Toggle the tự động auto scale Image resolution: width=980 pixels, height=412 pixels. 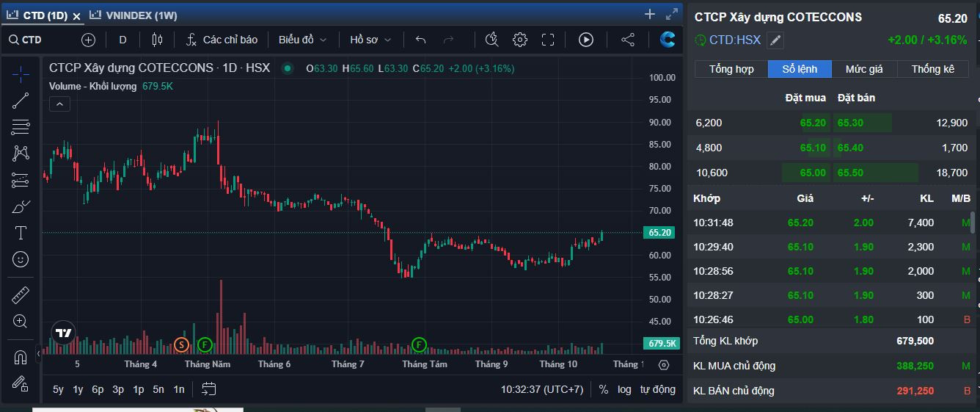[x=657, y=389]
